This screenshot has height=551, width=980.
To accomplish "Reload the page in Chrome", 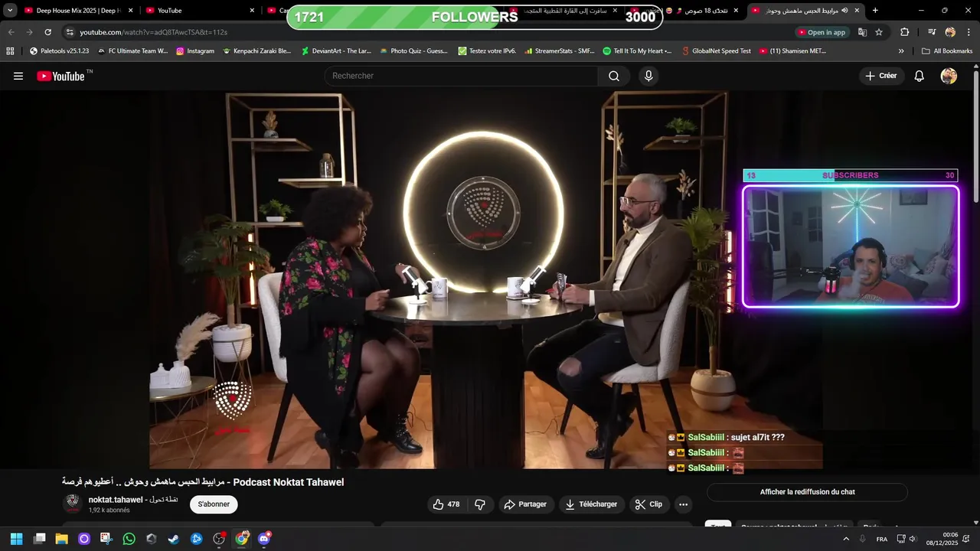I will click(x=47, y=32).
